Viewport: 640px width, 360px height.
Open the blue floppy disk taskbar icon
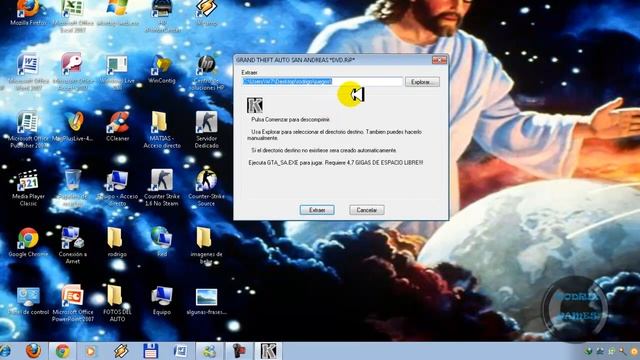(150, 351)
